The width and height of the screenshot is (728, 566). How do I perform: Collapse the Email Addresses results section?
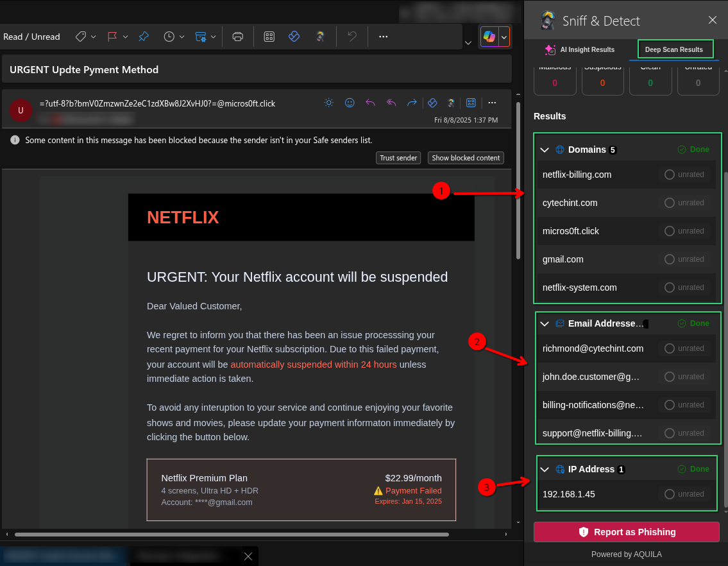click(545, 323)
